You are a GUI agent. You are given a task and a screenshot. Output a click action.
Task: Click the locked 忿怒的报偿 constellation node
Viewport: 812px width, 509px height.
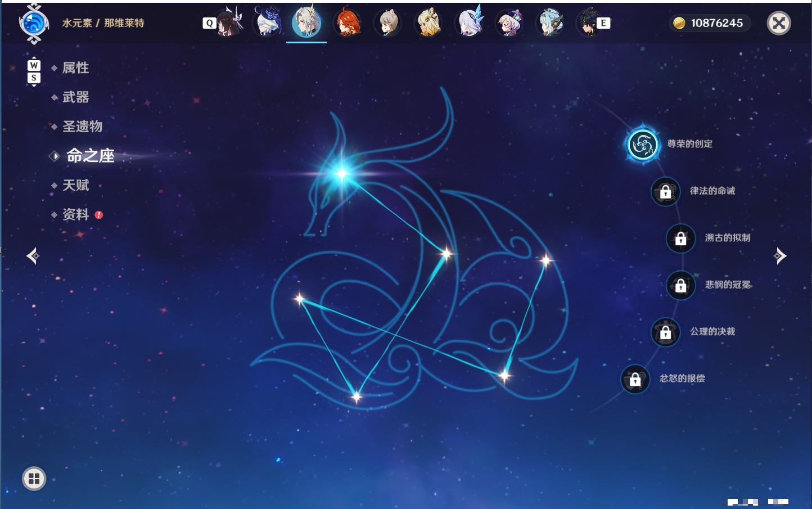(x=635, y=379)
